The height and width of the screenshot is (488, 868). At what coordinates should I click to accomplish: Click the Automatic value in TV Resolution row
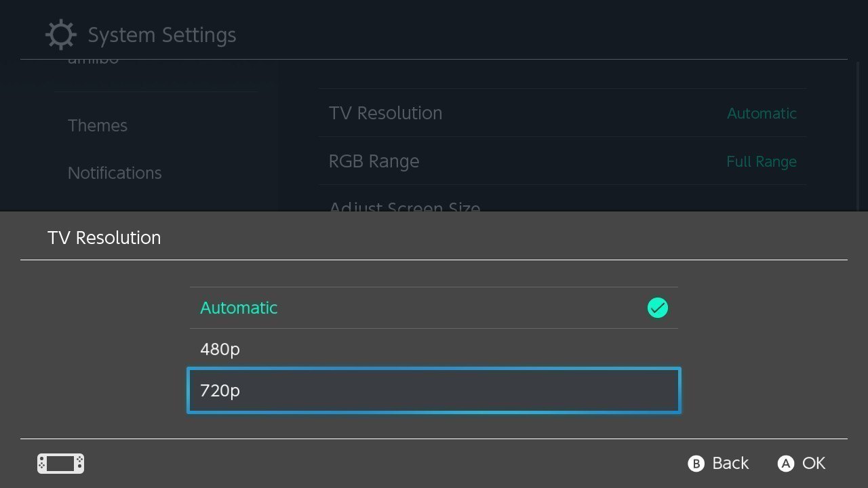762,113
